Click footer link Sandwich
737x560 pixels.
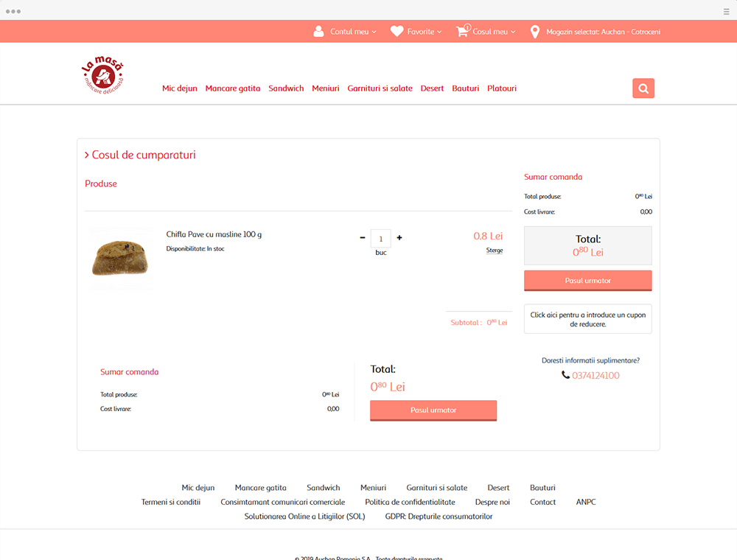324,488
